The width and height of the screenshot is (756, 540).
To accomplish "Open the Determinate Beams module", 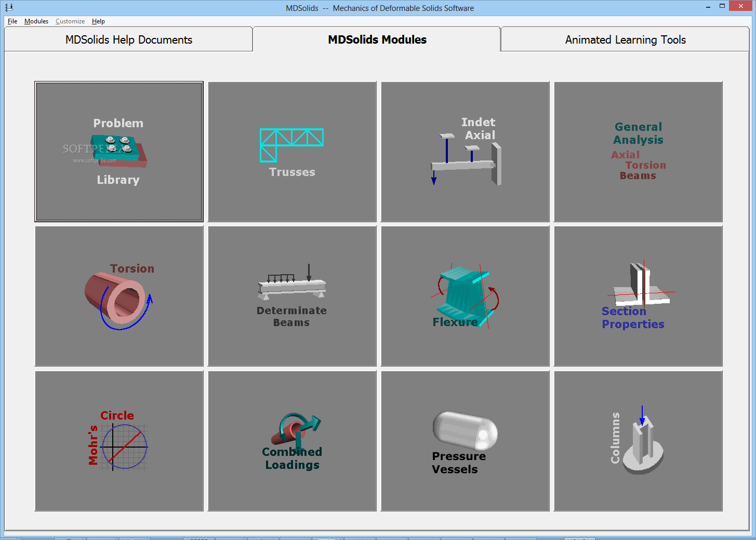I will coord(292,296).
